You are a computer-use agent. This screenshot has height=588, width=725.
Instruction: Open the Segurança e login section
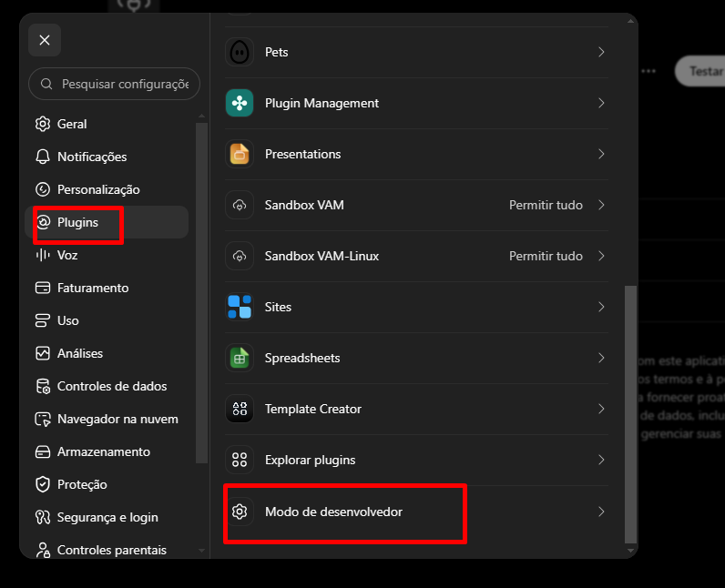click(107, 517)
